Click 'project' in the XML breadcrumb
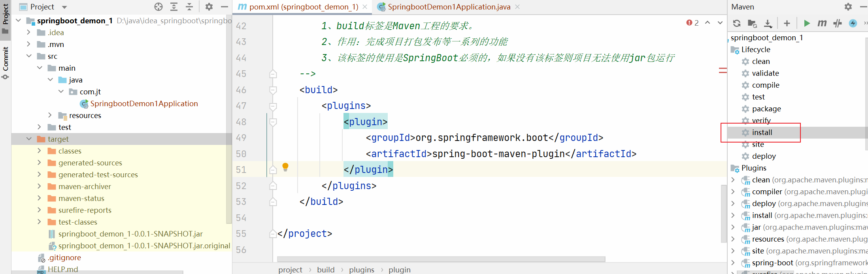The width and height of the screenshot is (868, 274). tap(290, 269)
